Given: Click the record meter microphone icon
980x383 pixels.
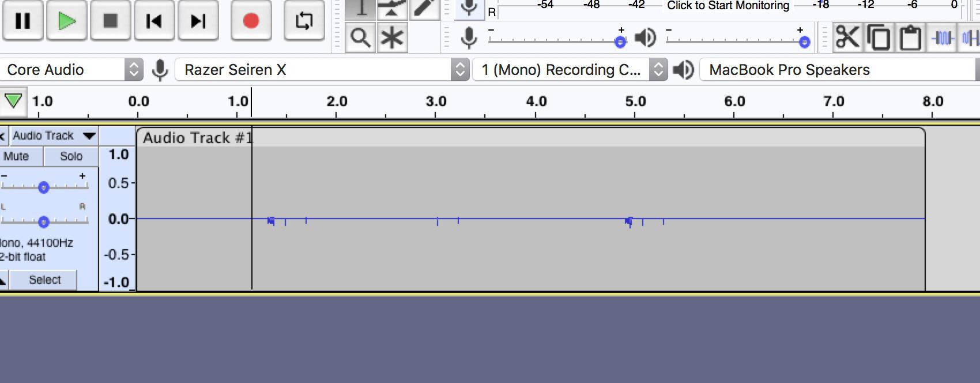Looking at the screenshot, I should click(x=469, y=9).
